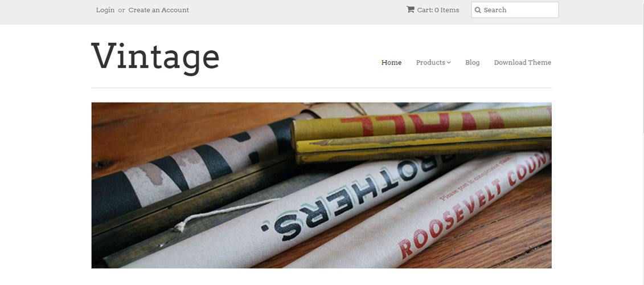Image resolution: width=644 pixels, height=285 pixels.
Task: Click the Vintage store logo
Action: point(155,57)
